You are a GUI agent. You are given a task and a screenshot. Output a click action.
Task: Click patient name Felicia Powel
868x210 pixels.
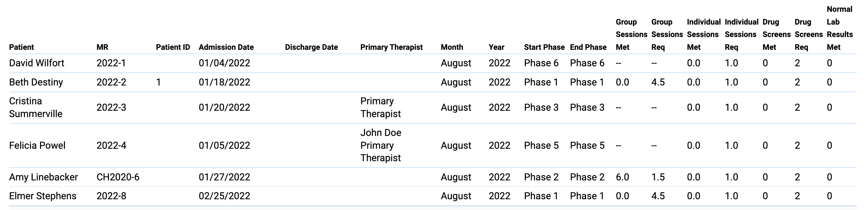point(37,146)
